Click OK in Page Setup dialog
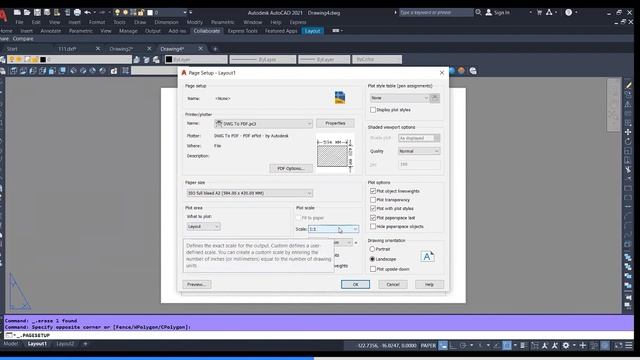Viewport: 640px width, 360px height. (356, 284)
